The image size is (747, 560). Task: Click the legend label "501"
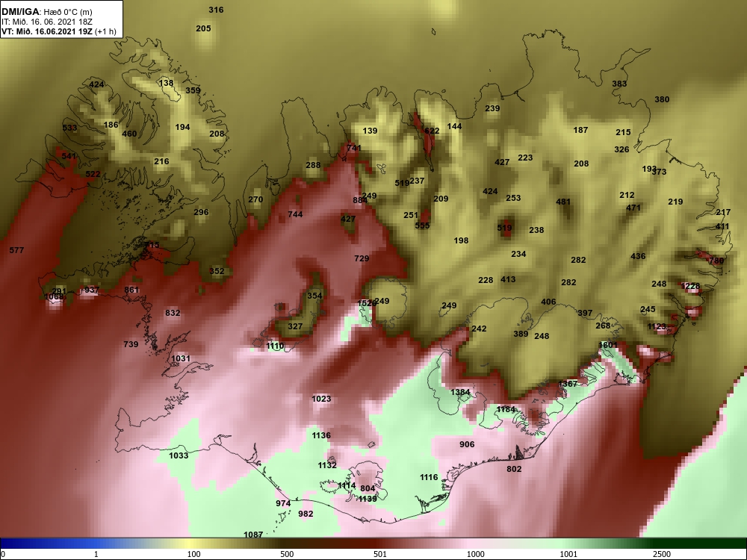click(380, 554)
